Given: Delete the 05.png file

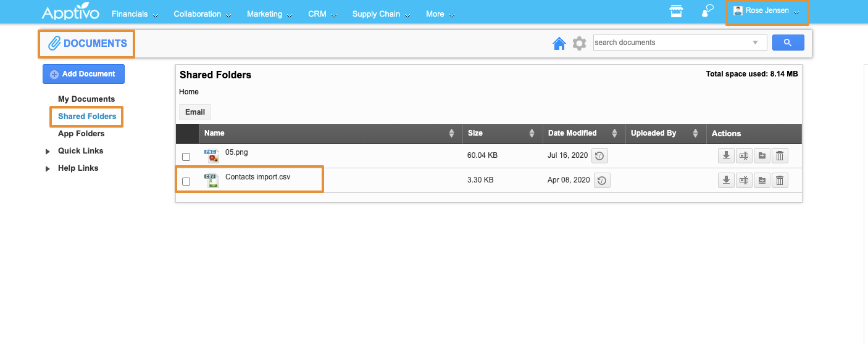Looking at the screenshot, I should coord(780,156).
